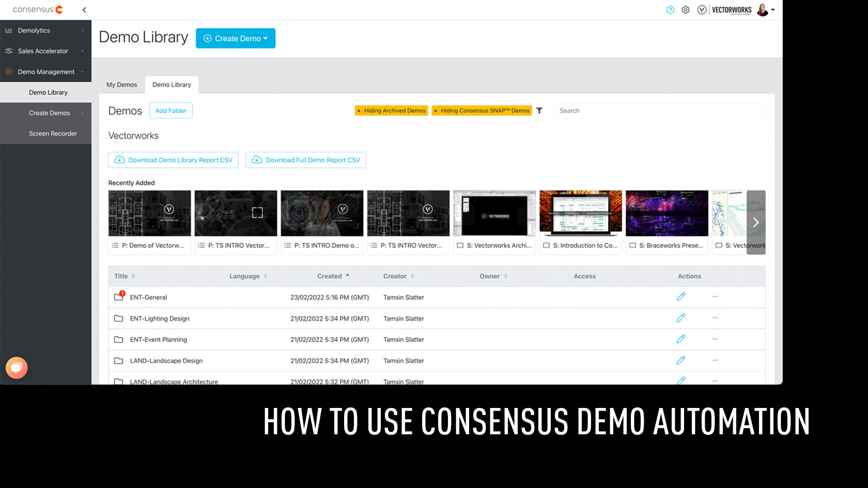This screenshot has height=488, width=868.
Task: Click the edit pencil for ENT-General
Action: 681,296
